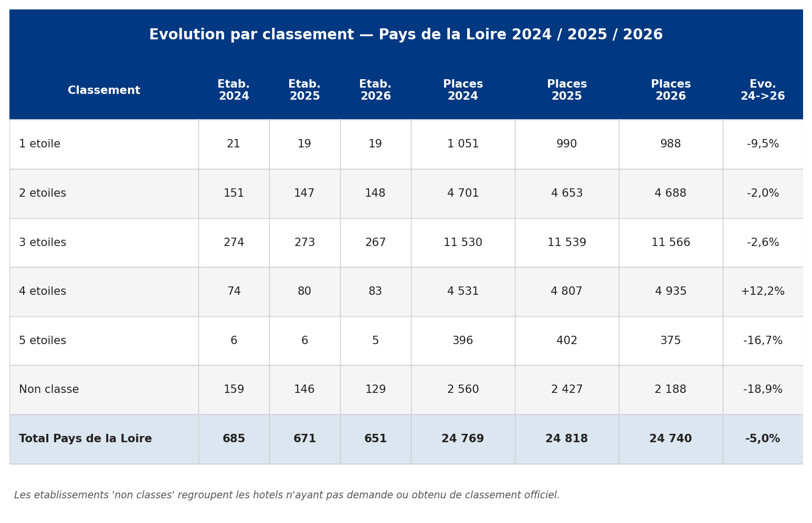Viewport: 812px width, 523px height.
Task: Click the '1 etoile' row label
Action: [39, 144]
